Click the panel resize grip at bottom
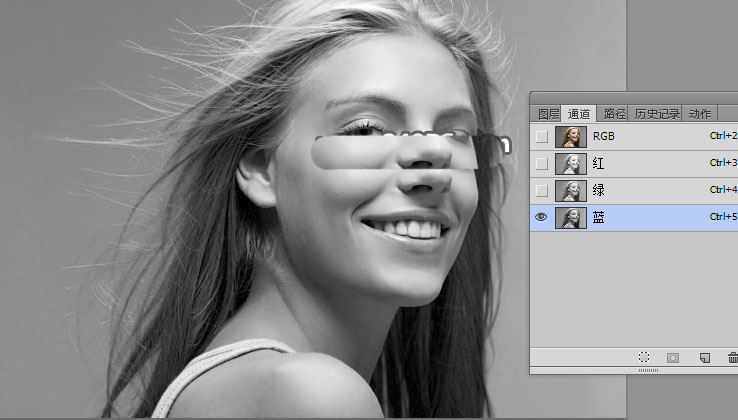The image size is (738, 420). (x=649, y=371)
